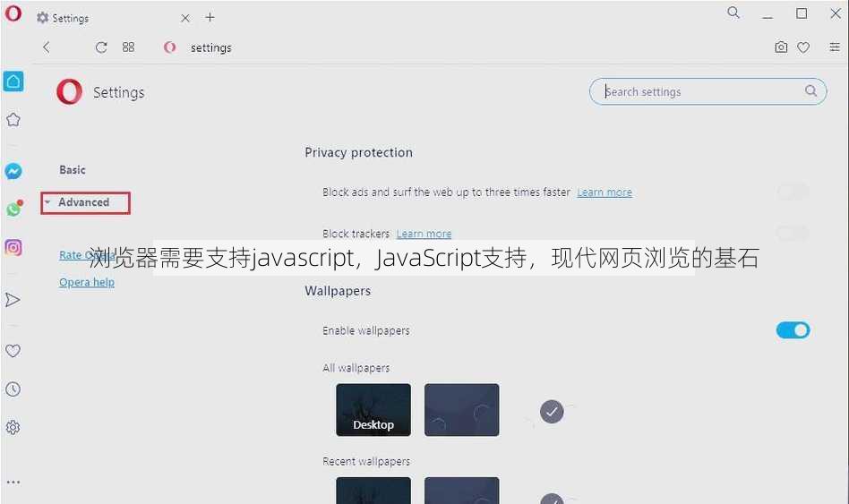The image size is (849, 504).
Task: Open the sidebar home icon
Action: 13,81
